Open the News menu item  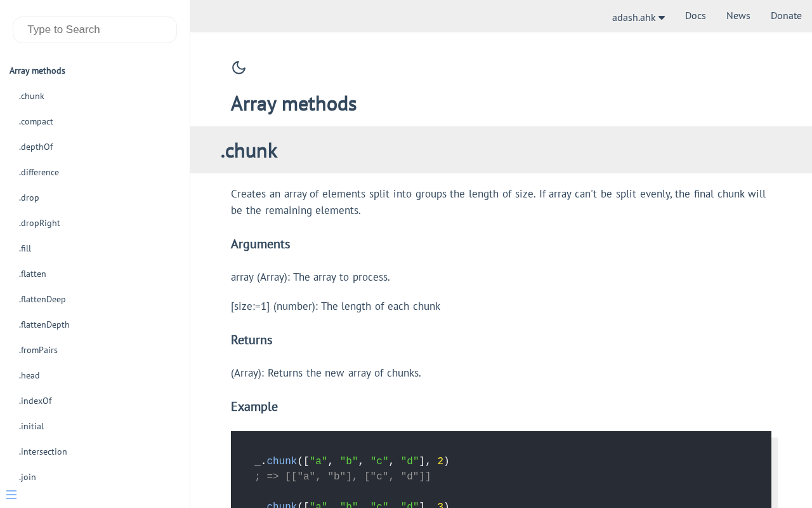click(x=738, y=16)
